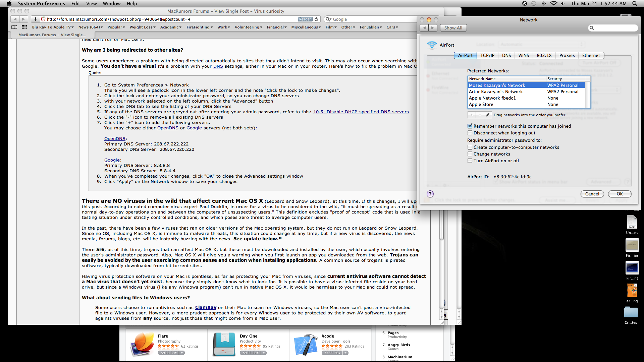Click the Time Machine menu bar icon
The height and width of the screenshot is (362, 644).
click(534, 4)
